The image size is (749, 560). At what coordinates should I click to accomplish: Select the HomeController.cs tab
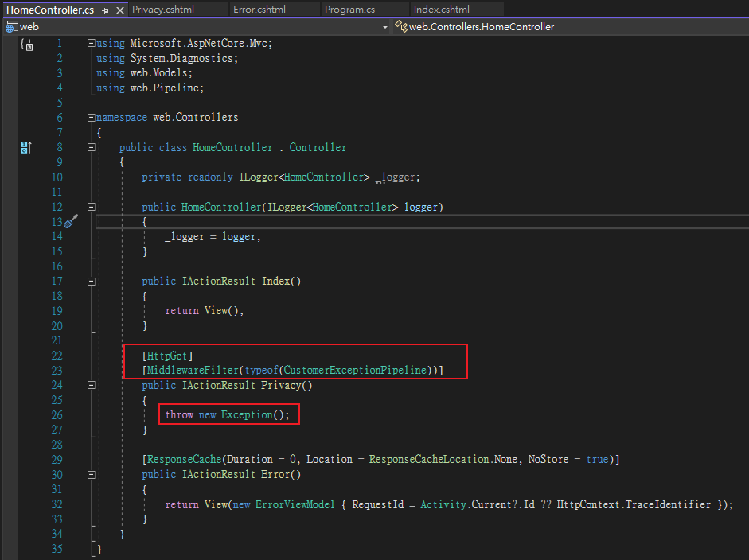point(50,10)
